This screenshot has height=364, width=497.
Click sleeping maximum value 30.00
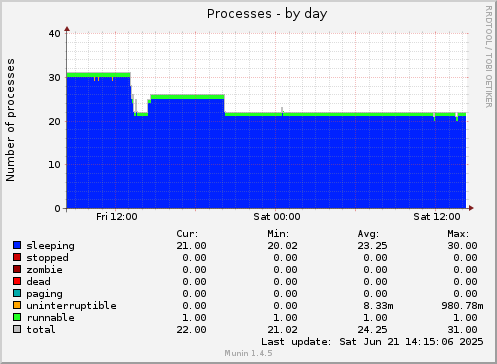tap(462, 246)
